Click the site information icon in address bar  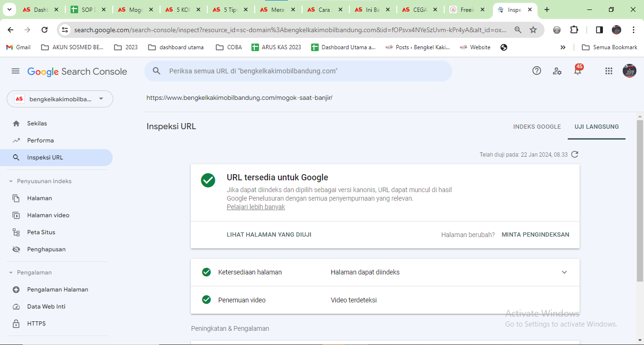pyautogui.click(x=65, y=30)
